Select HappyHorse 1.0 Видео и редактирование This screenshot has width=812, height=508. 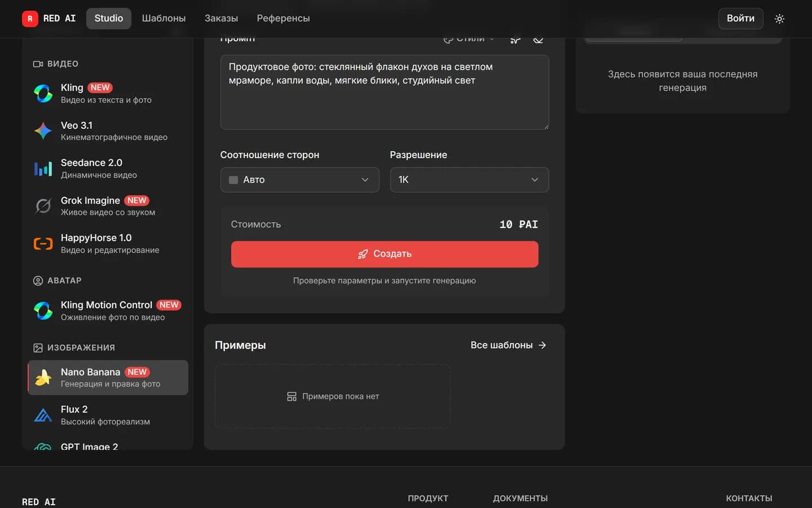(108, 244)
